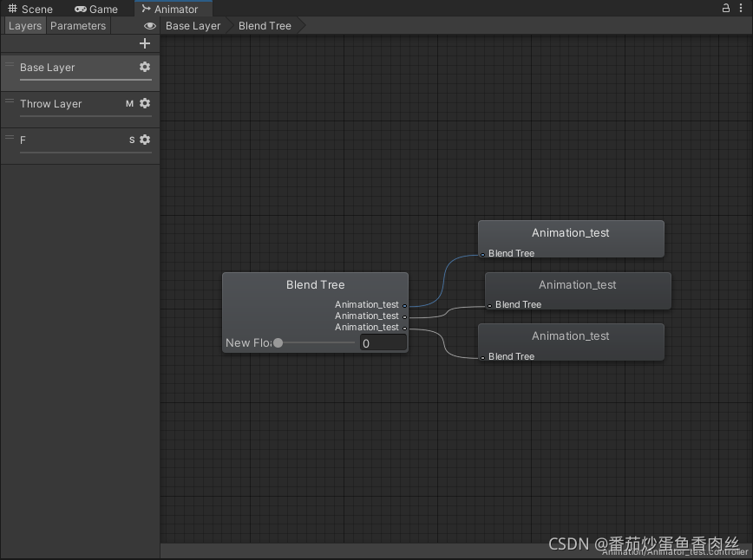
Task: Select the topmost Animation_test node
Action: 571,239
